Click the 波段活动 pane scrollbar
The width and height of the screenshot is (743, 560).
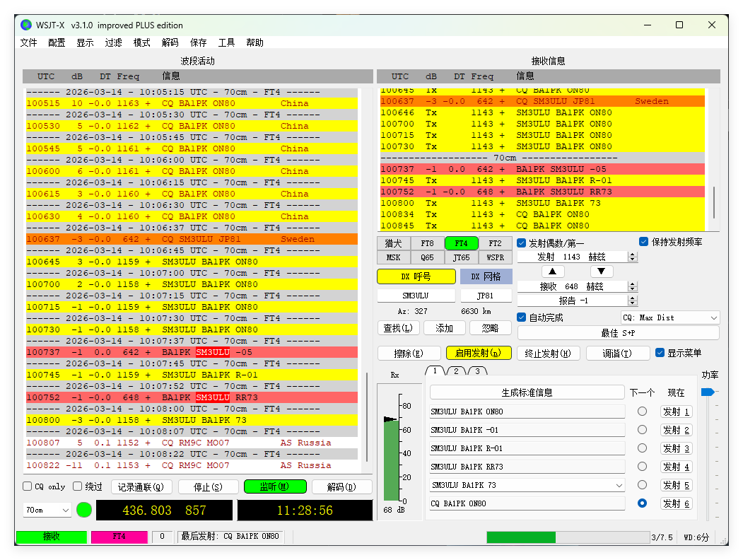point(367,417)
